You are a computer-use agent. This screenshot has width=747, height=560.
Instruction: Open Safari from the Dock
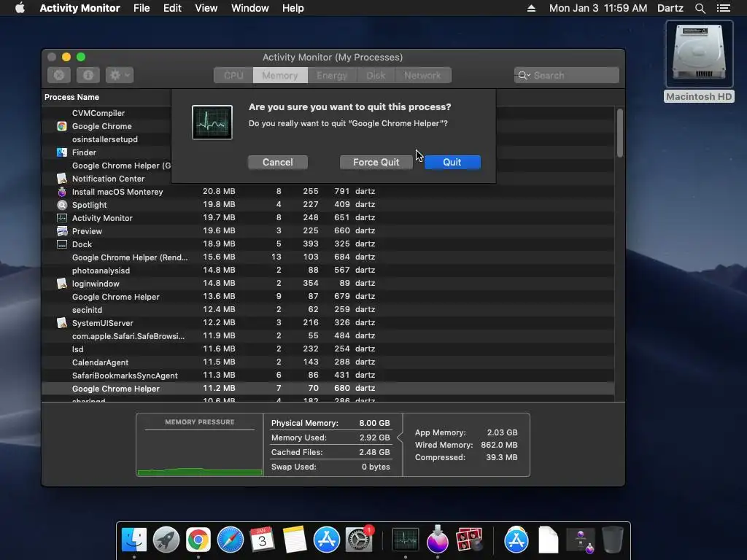point(230,540)
